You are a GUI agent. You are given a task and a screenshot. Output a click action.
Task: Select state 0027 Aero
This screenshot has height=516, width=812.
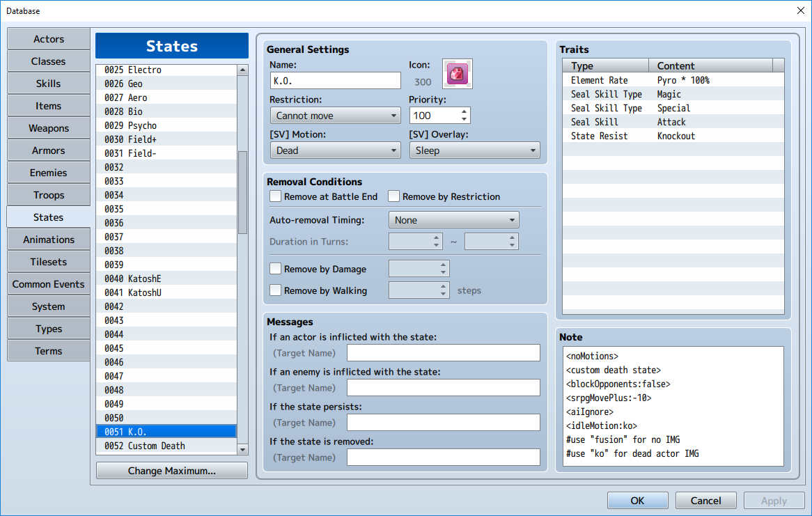click(166, 98)
